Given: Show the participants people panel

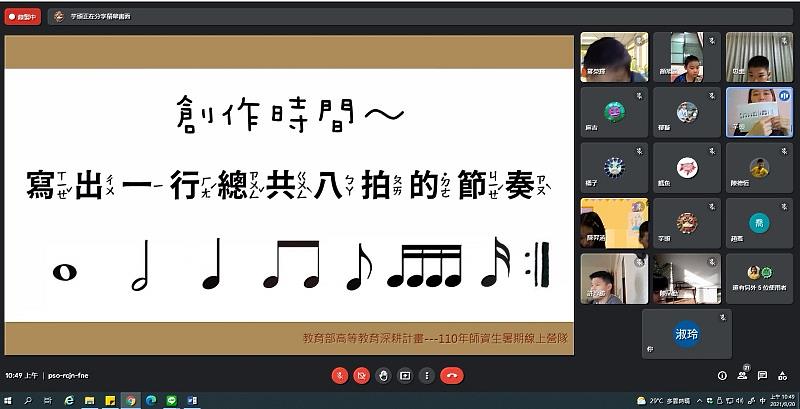Looking at the screenshot, I should (742, 375).
